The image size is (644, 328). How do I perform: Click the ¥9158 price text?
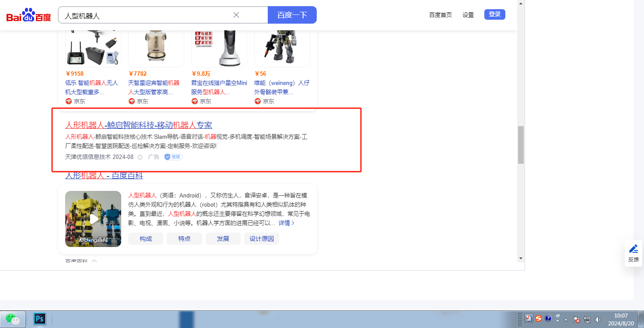tap(74, 74)
